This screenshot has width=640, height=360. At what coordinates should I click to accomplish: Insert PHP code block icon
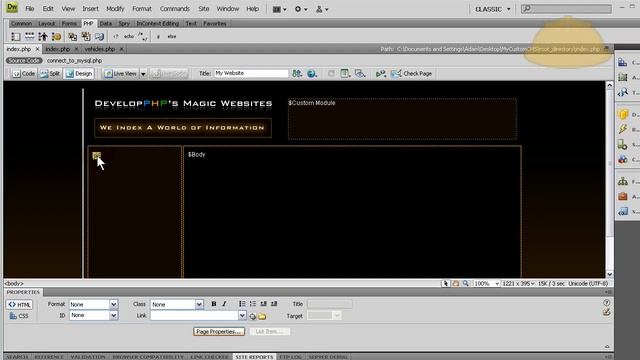(x=116, y=37)
